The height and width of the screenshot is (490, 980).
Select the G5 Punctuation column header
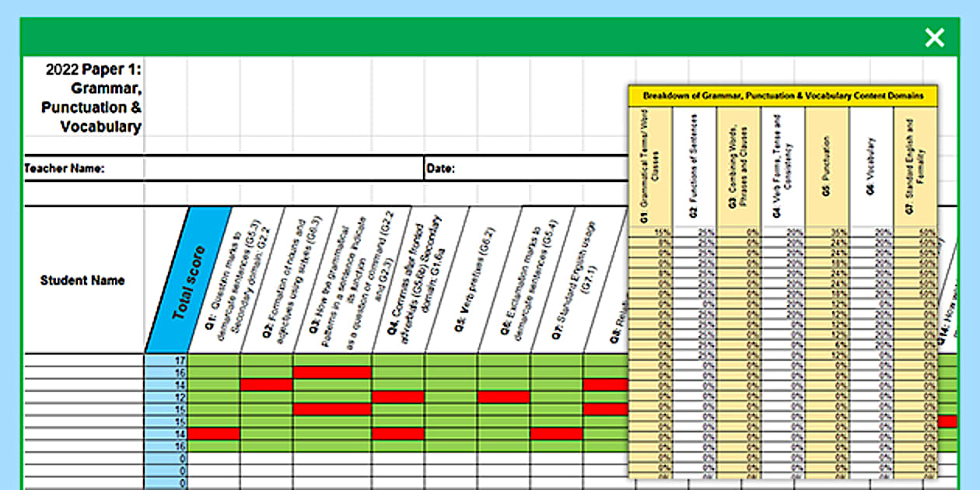pos(827,167)
